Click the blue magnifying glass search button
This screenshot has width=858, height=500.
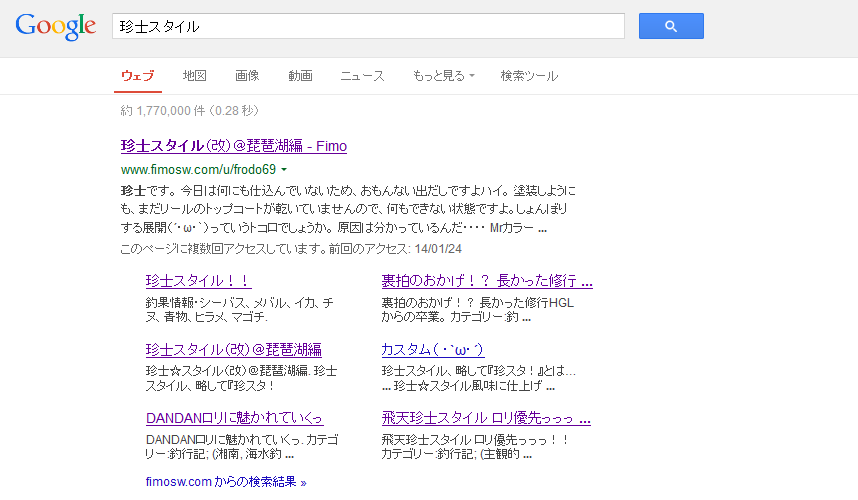click(x=671, y=26)
